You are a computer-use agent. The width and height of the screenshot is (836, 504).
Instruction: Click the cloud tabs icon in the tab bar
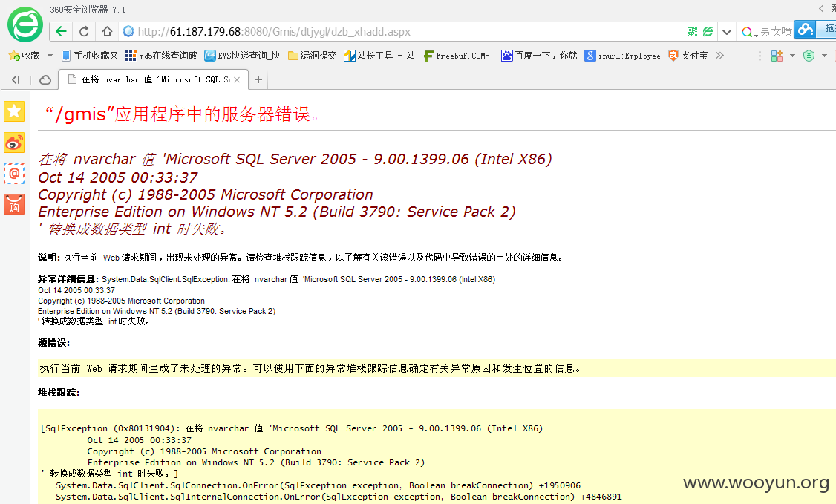(45, 79)
